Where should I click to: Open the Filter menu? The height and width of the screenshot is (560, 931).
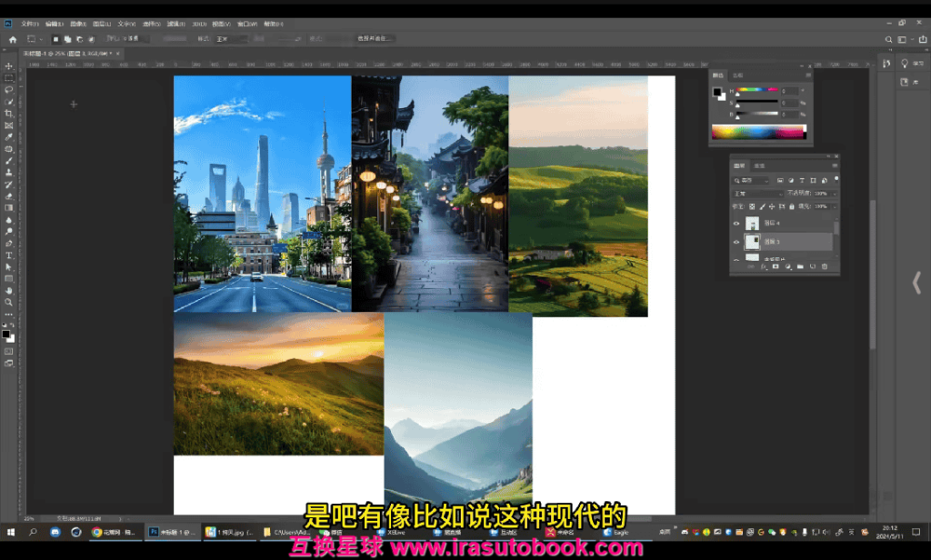click(x=175, y=24)
